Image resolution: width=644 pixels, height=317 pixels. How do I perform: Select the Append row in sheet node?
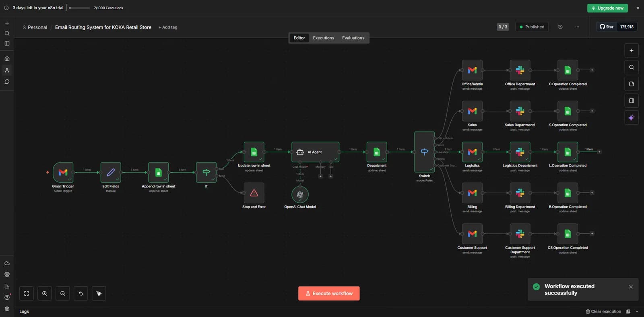(159, 172)
